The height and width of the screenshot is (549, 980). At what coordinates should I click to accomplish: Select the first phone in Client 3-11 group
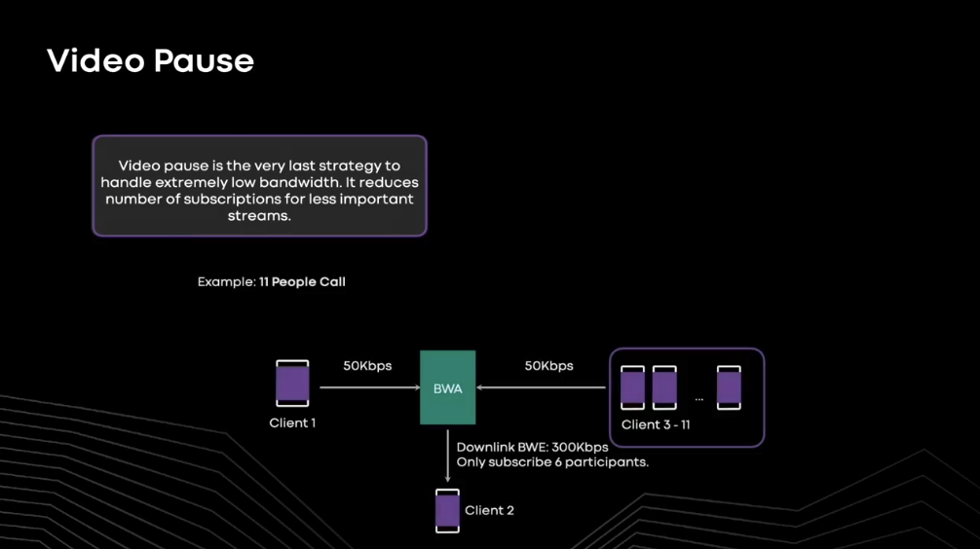coord(633,388)
